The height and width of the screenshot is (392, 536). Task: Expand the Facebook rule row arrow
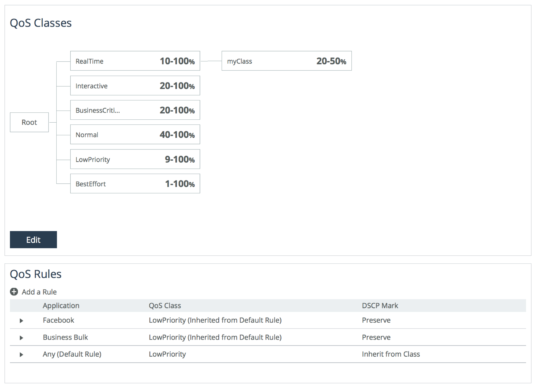pos(21,321)
